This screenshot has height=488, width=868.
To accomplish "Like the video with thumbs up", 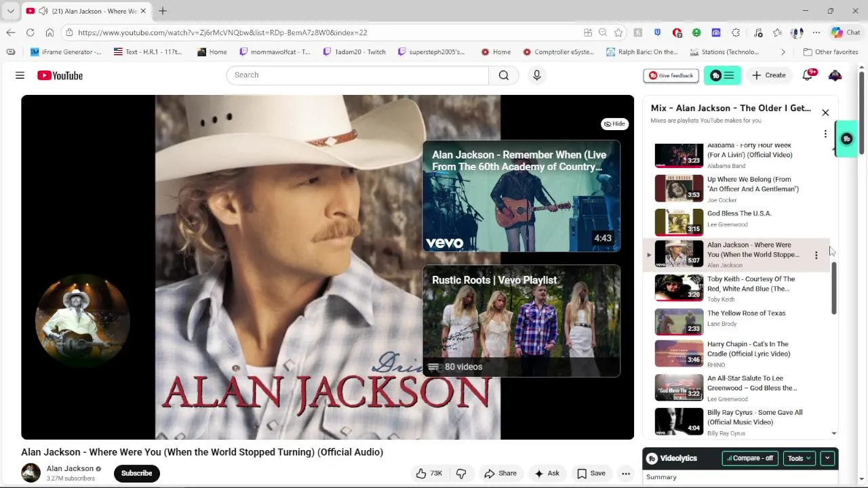I will coord(429,474).
